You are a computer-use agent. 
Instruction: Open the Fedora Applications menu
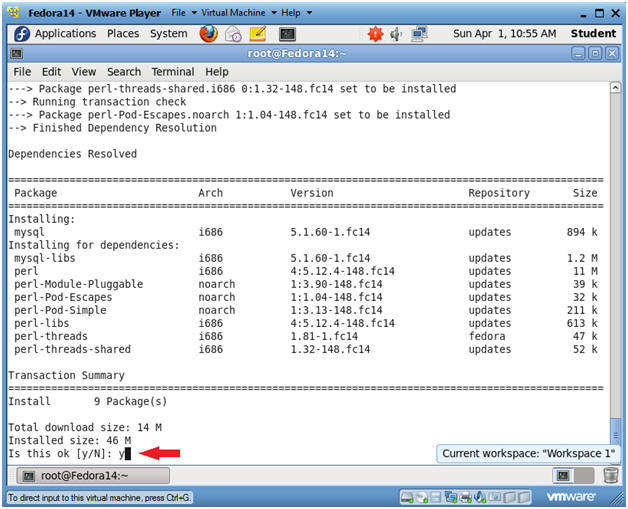(x=65, y=34)
